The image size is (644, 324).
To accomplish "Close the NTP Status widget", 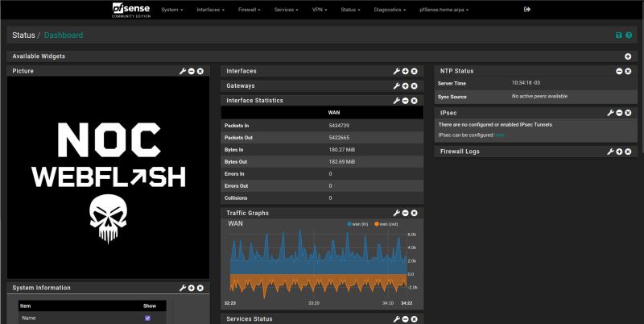I will point(628,72).
